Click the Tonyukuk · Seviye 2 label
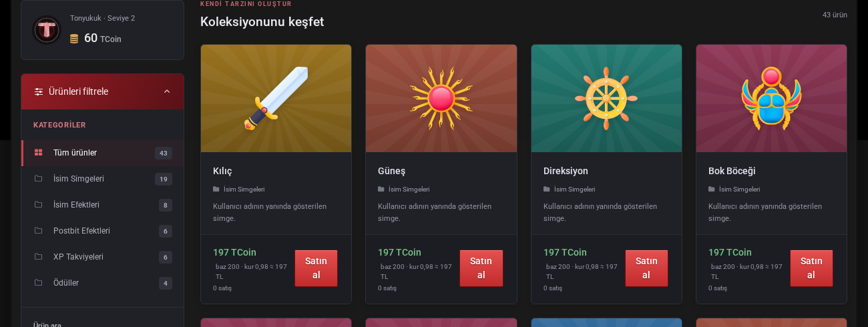 [102, 18]
